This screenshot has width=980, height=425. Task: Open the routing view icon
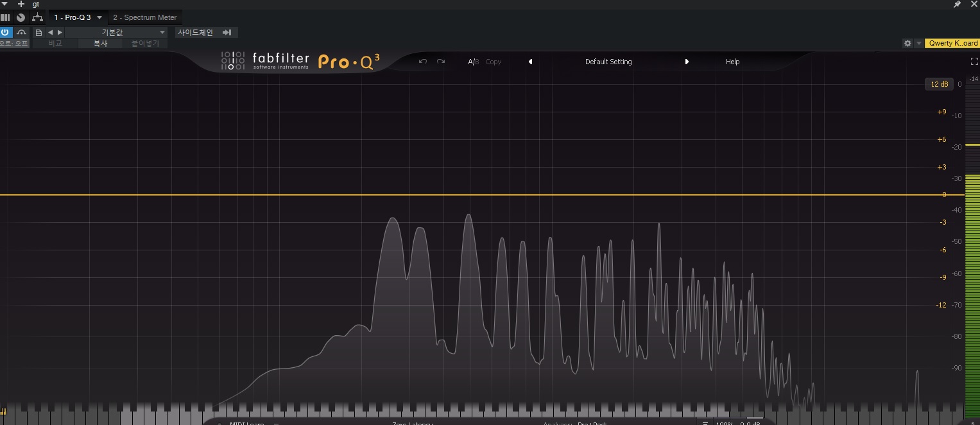pyautogui.click(x=38, y=17)
